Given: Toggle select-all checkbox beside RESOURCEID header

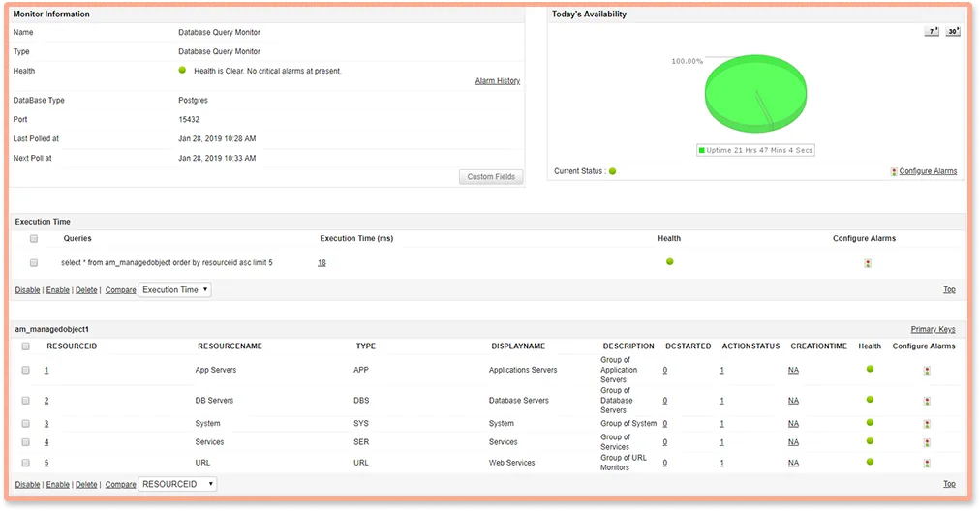Looking at the screenshot, I should tap(25, 346).
